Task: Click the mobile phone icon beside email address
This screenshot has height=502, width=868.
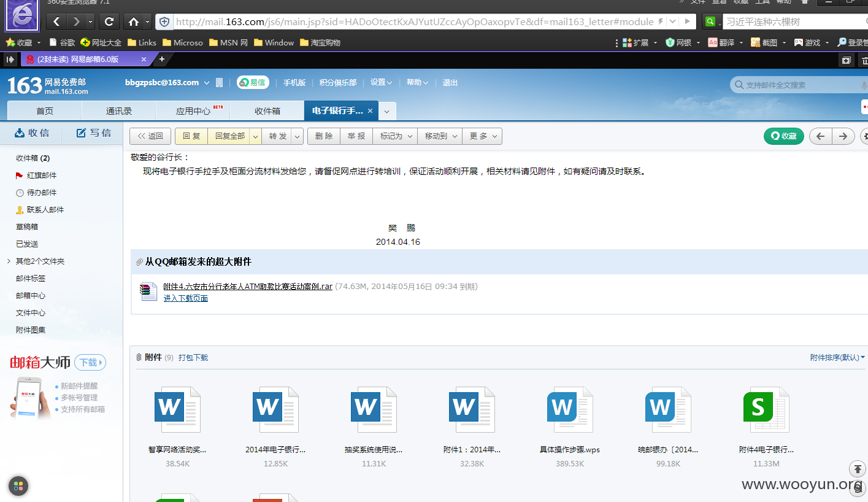Action: 220,83
